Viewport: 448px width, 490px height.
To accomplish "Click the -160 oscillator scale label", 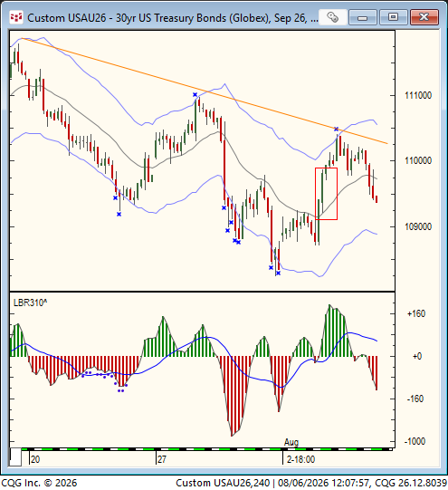I will (415, 399).
